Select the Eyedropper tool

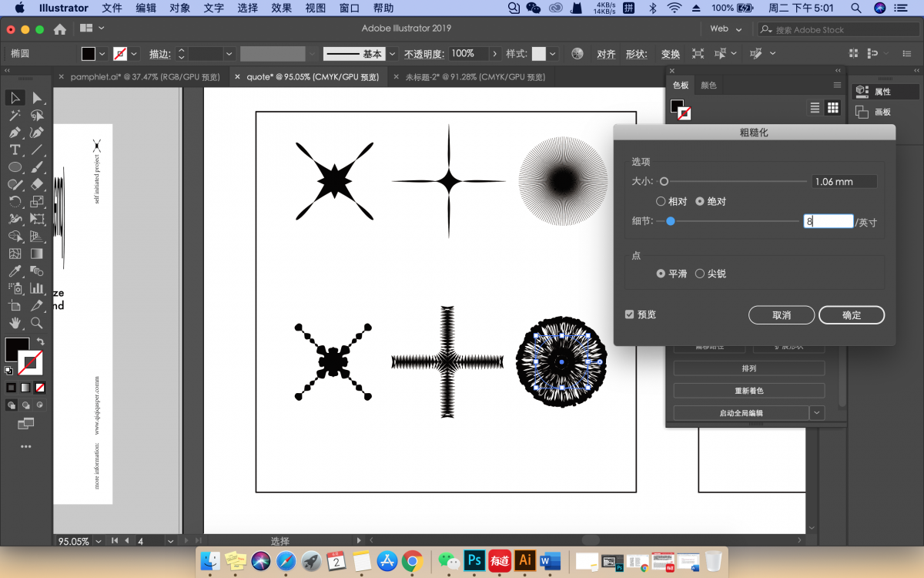tap(15, 271)
